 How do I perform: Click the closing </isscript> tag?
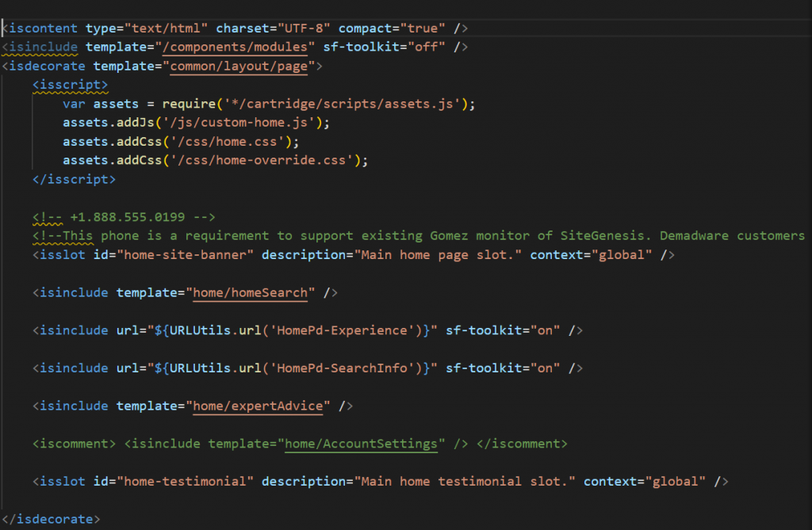tap(74, 179)
